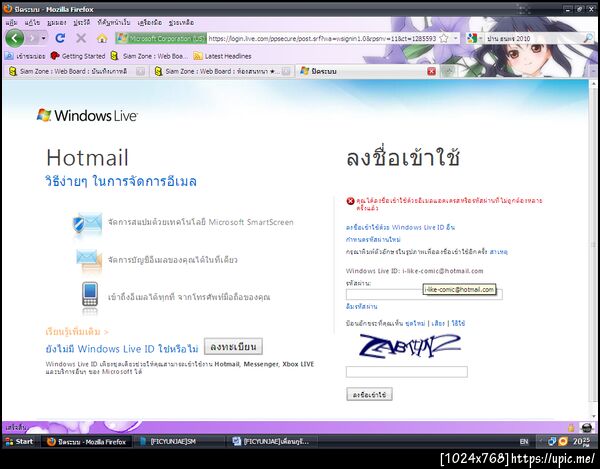
Task: Open the Tools menu in the menu bar
Action: click(x=149, y=23)
